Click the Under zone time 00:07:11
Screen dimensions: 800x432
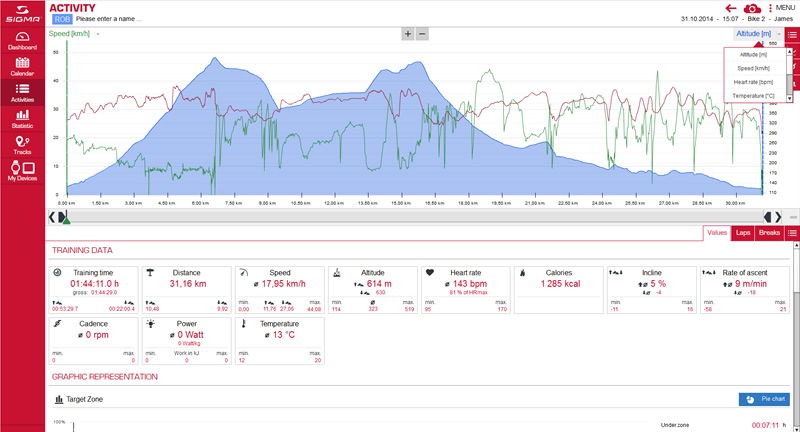765,425
